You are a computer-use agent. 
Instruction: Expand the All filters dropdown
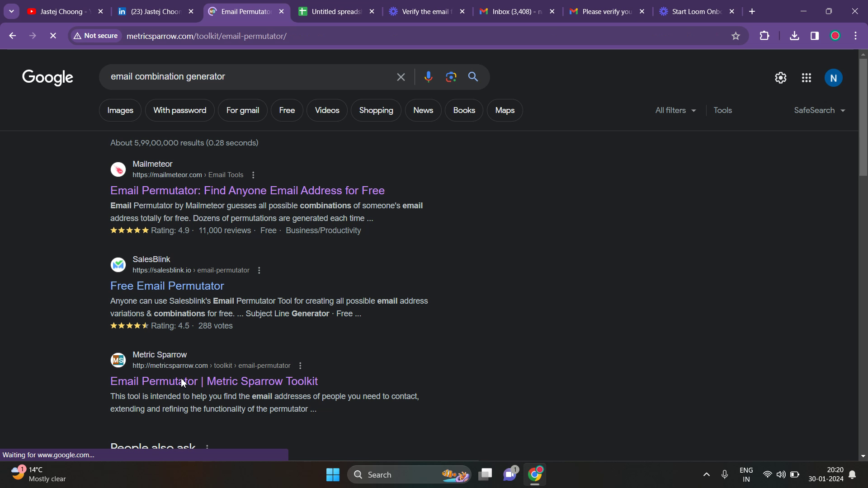(676, 110)
